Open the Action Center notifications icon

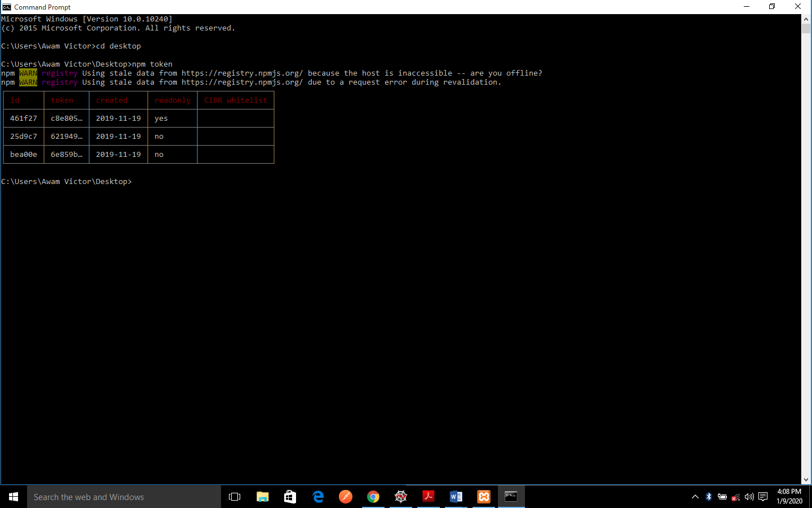pos(763,497)
